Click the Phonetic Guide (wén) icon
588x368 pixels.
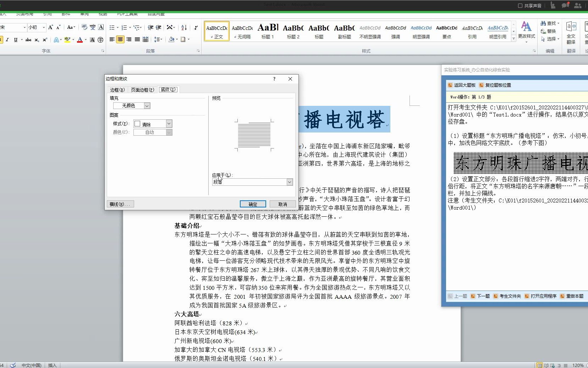point(93,27)
